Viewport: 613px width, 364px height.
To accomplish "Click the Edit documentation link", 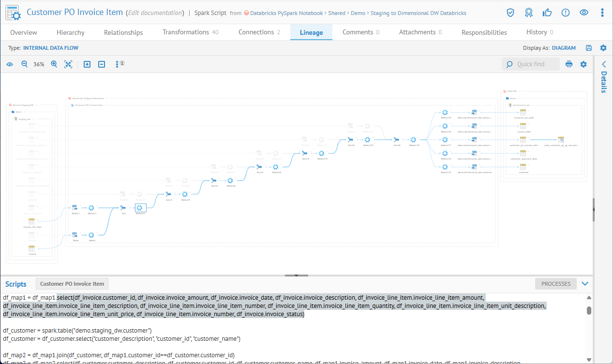I will pyautogui.click(x=155, y=13).
